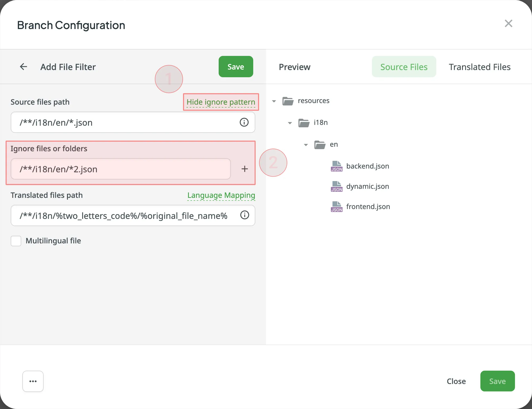This screenshot has width=532, height=409.
Task: Click the back arrow beside Add File Filter
Action: tap(23, 67)
